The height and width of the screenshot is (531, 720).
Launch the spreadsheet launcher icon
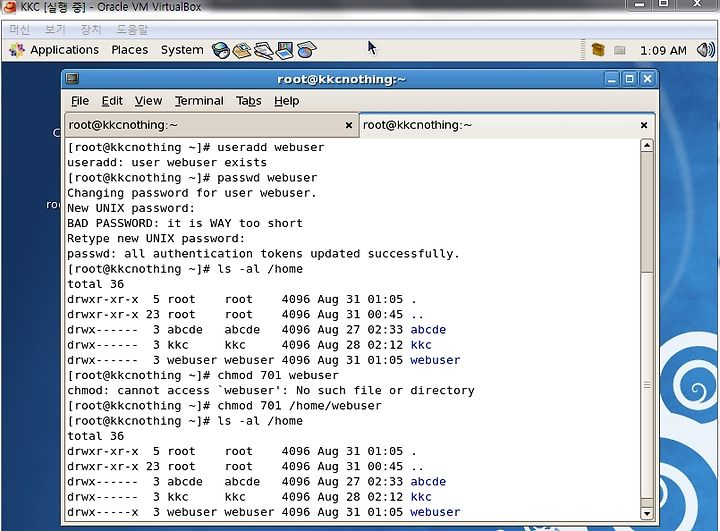click(x=306, y=50)
